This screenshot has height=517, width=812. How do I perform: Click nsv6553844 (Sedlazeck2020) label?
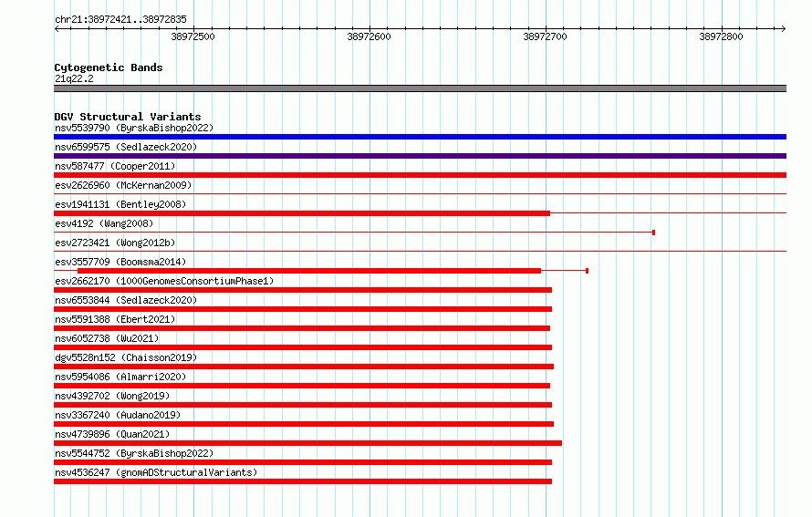pyautogui.click(x=126, y=300)
